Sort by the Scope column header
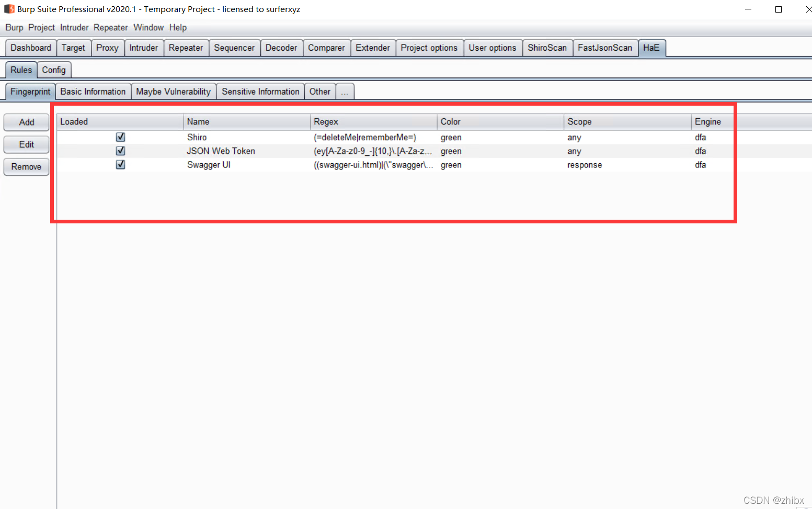This screenshot has width=812, height=509. 627,122
